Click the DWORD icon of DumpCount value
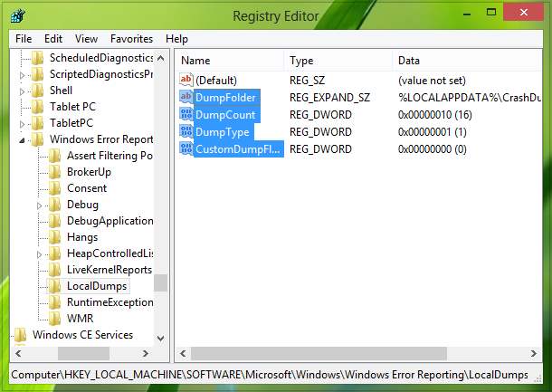 tap(186, 114)
